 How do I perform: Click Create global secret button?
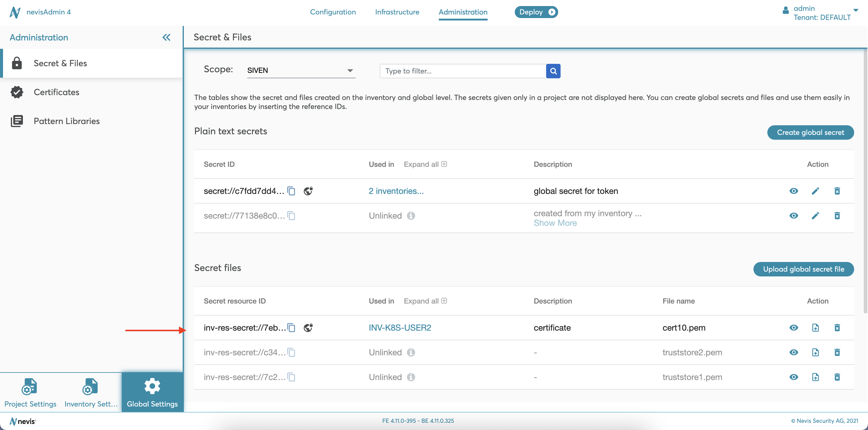tap(810, 132)
